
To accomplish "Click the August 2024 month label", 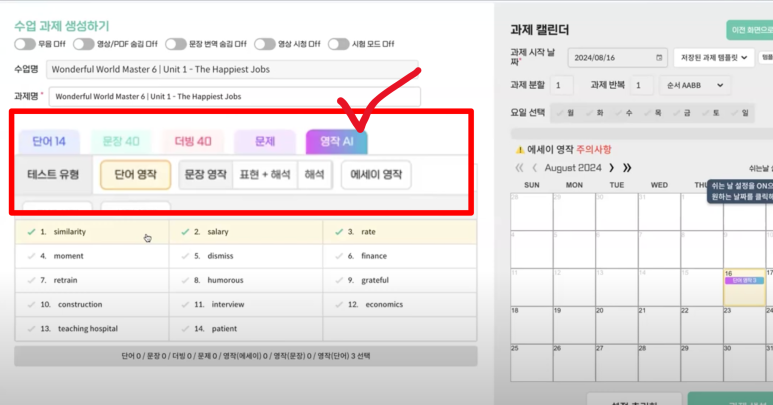I will coord(573,168).
